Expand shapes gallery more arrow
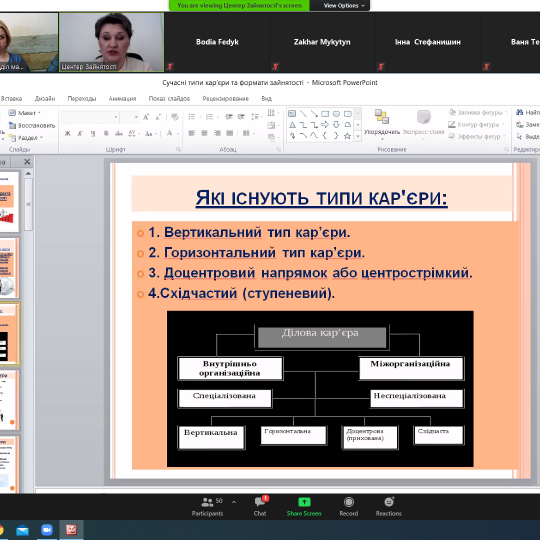The image size is (540, 540). (x=358, y=137)
